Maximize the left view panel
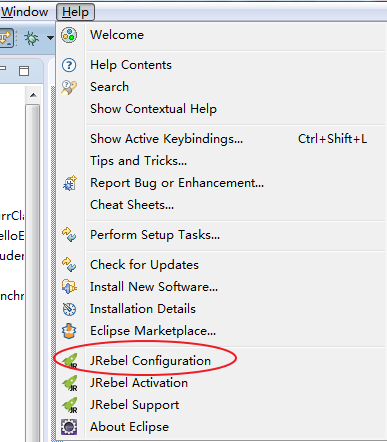387x442 pixels. (x=24, y=71)
